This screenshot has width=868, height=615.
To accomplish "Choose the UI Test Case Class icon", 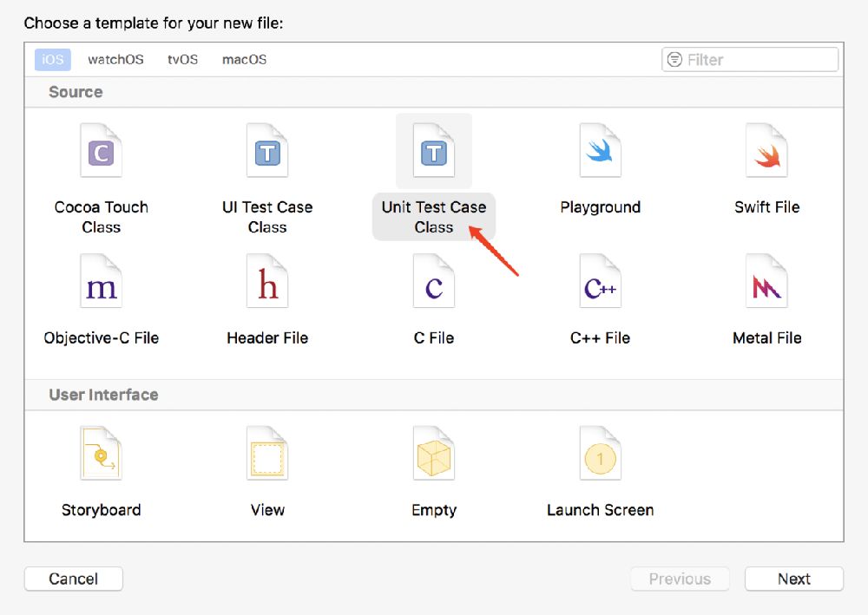I will 267,151.
